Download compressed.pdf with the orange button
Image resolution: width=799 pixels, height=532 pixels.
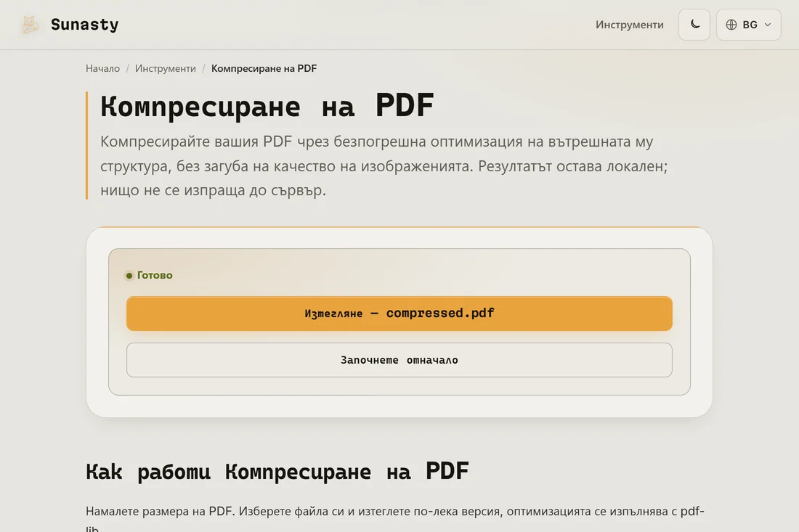tap(399, 314)
